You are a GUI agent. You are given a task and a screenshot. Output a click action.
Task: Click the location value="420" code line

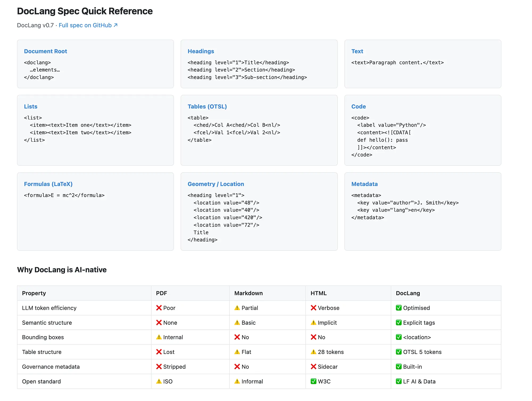click(228, 218)
